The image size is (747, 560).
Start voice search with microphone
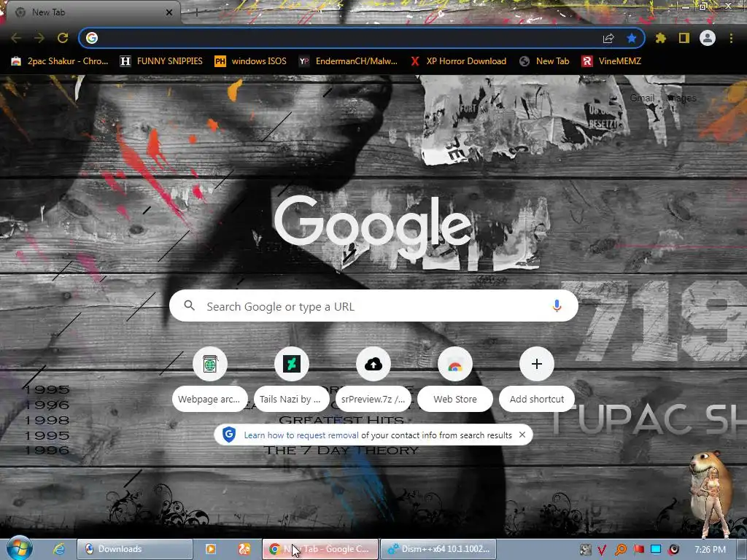click(557, 306)
